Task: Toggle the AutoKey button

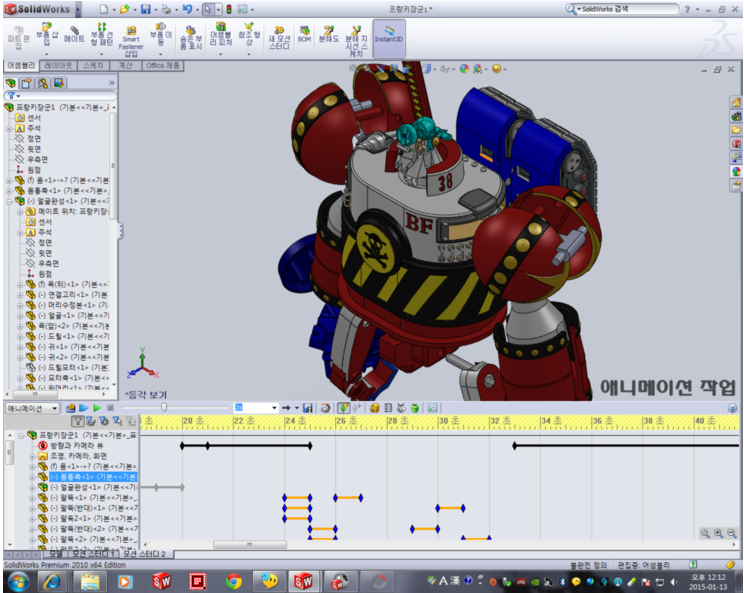Action: tap(344, 408)
